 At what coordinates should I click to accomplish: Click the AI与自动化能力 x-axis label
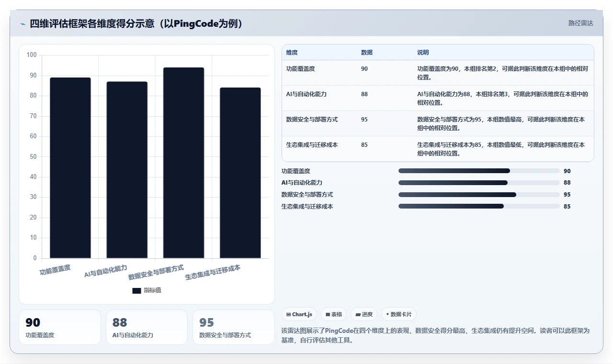click(x=106, y=271)
